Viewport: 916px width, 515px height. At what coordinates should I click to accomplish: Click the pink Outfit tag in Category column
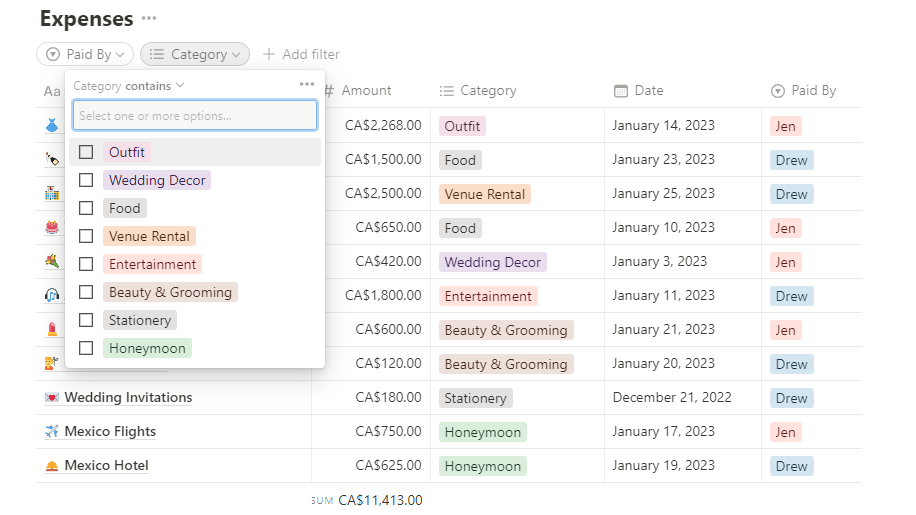coord(462,127)
